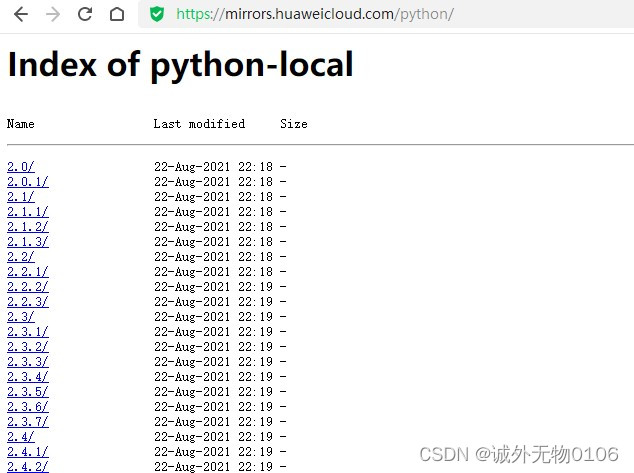Open the 2.3.1/ directory link
This screenshot has height=473, width=634.
point(27,332)
